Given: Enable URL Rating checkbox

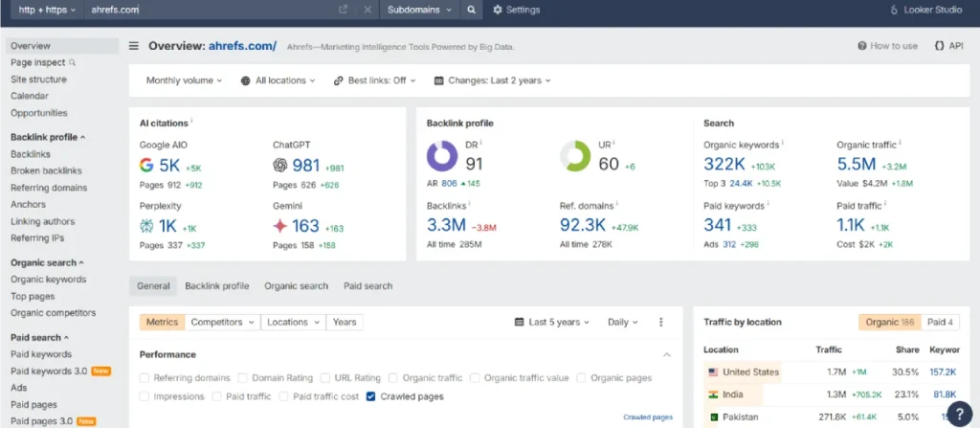Looking at the screenshot, I should [x=325, y=378].
